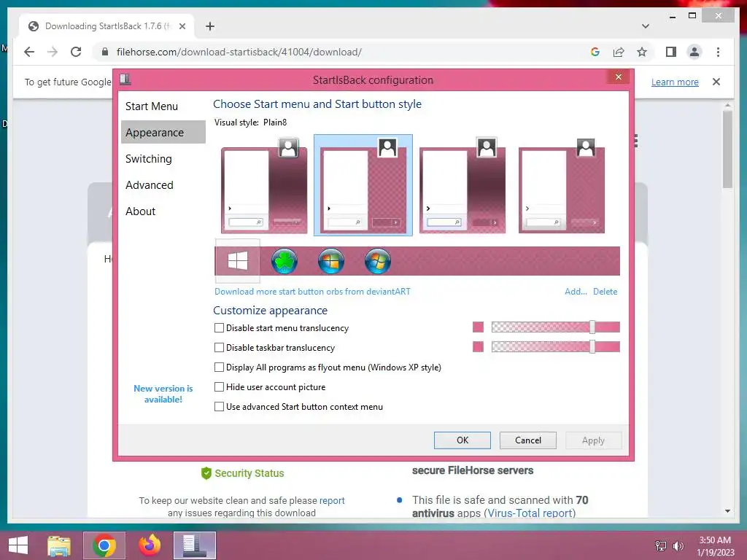This screenshot has height=560, width=747.
Task: Open Chrome tab search chevron
Action: click(x=646, y=26)
